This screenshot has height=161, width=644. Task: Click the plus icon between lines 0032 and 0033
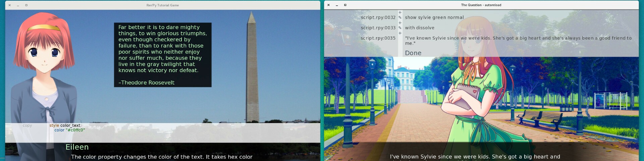click(400, 23)
